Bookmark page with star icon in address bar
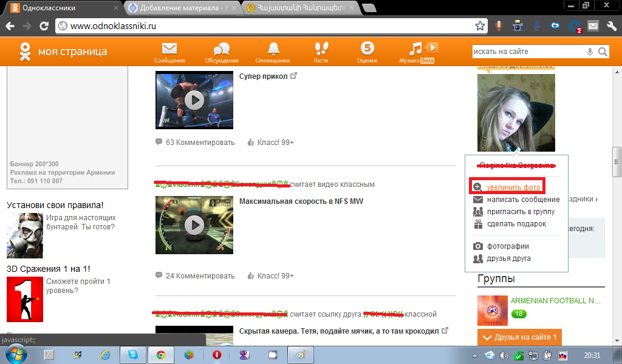The image size is (622, 364). coord(480,26)
